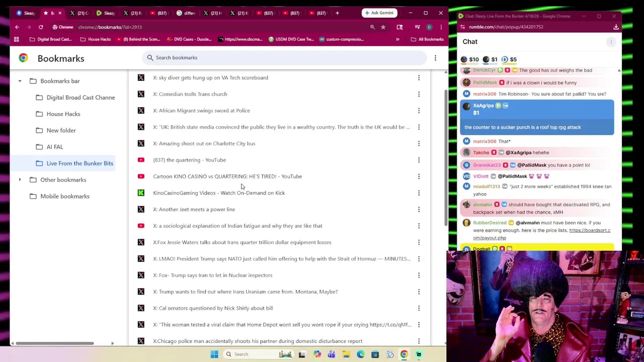Image resolution: width=644 pixels, height=362 pixels.
Task: Collapse the Bookmarks bar folder tree
Action: coord(20,81)
